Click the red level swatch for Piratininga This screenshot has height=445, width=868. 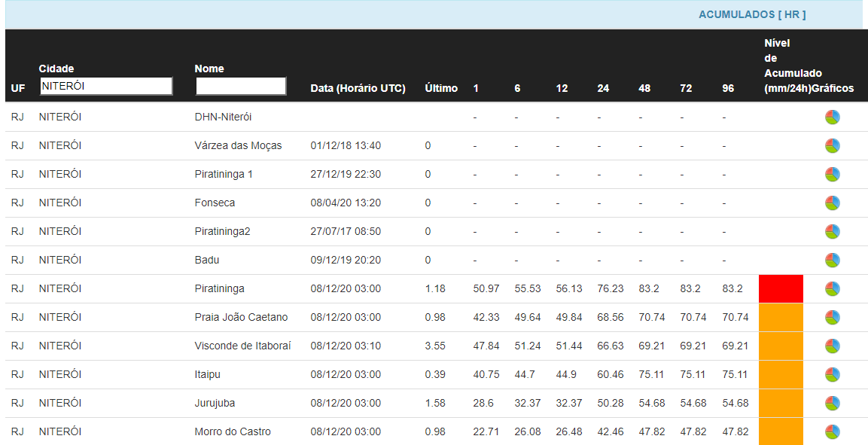tap(781, 289)
